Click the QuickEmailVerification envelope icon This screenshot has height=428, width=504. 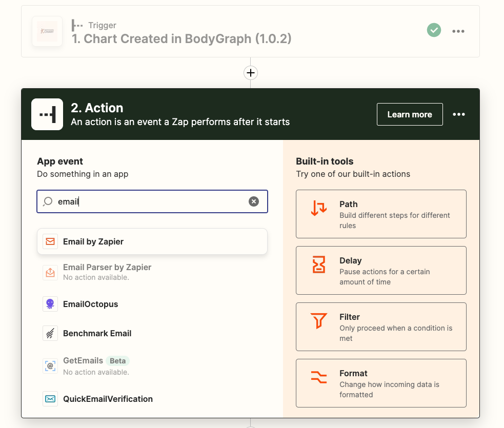50,399
